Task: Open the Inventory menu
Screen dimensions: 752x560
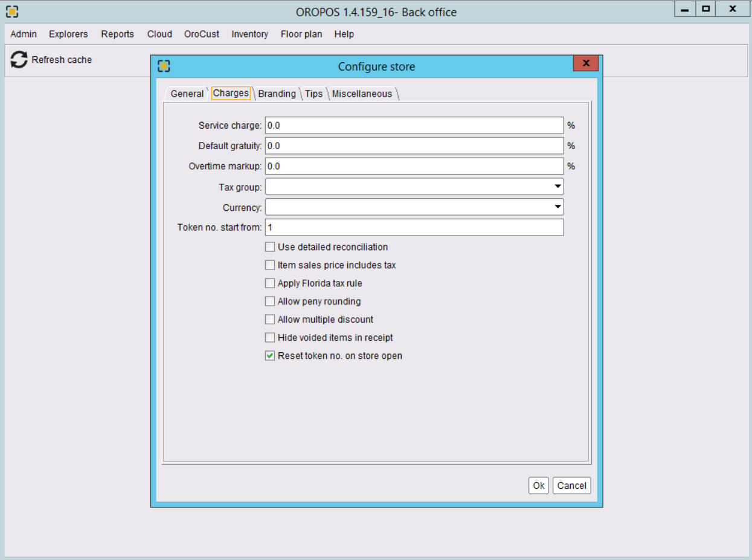Action: 250,34
